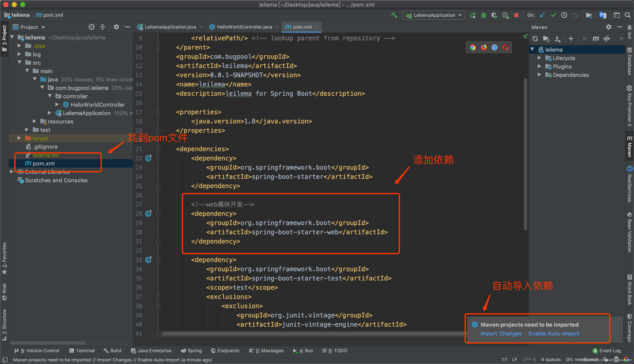Collapse the src folder
Viewport: 634px width, 364px height.
19,63
